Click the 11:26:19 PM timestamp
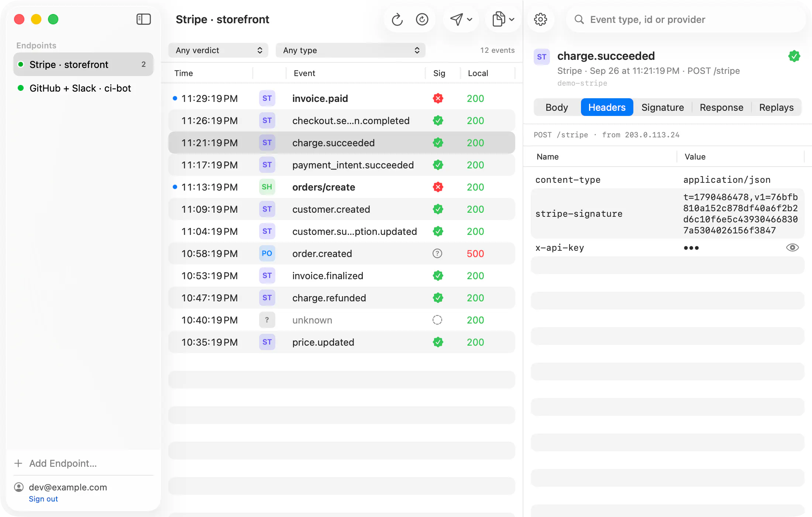The image size is (812, 517). pyautogui.click(x=209, y=120)
